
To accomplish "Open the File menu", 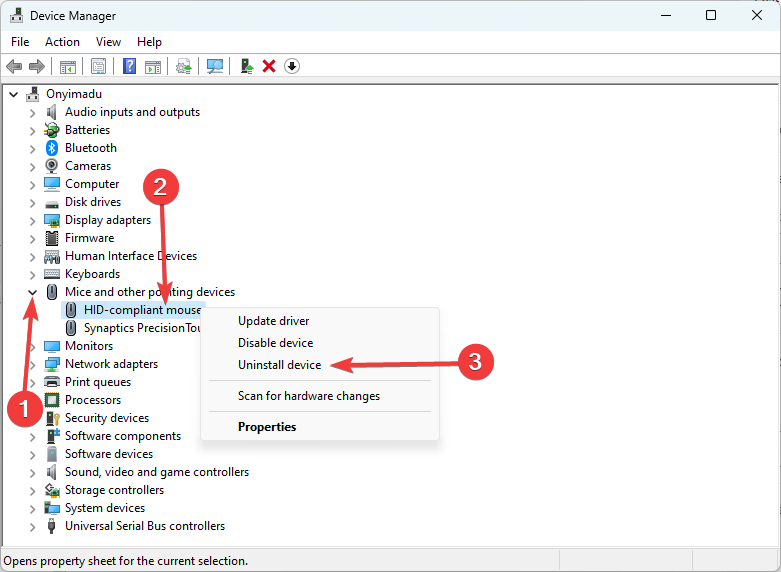I will click(x=20, y=42).
